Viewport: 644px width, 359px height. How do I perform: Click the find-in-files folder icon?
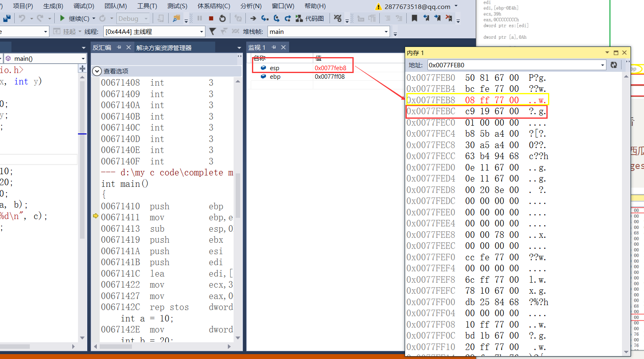point(176,18)
